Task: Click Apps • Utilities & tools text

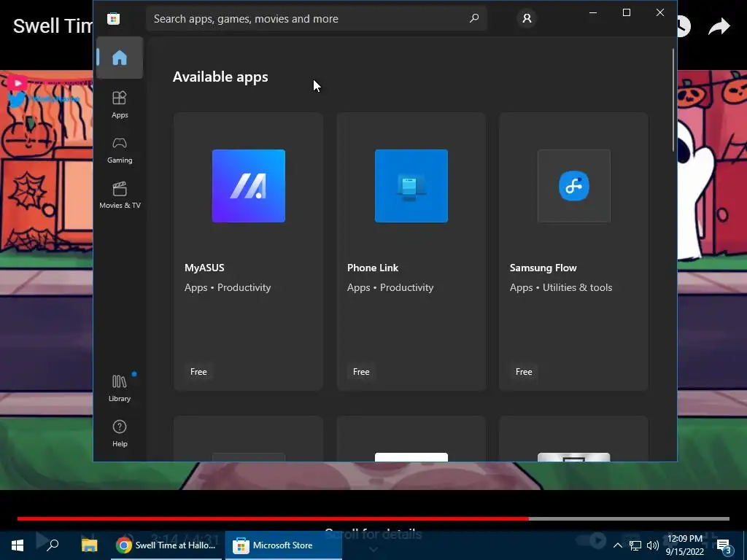Action: pos(561,287)
